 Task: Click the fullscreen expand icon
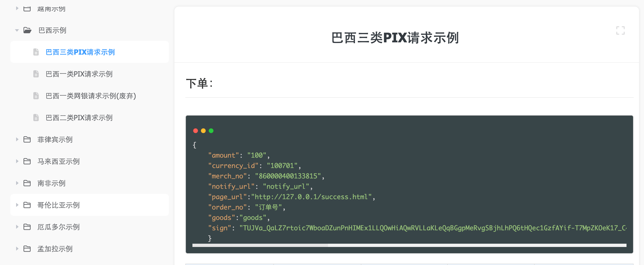(620, 30)
